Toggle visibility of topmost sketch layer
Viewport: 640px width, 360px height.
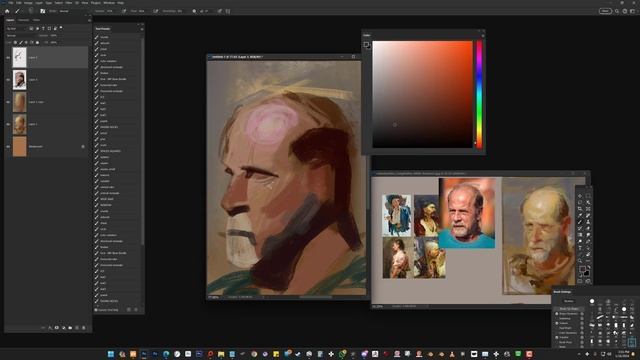pos(8,57)
